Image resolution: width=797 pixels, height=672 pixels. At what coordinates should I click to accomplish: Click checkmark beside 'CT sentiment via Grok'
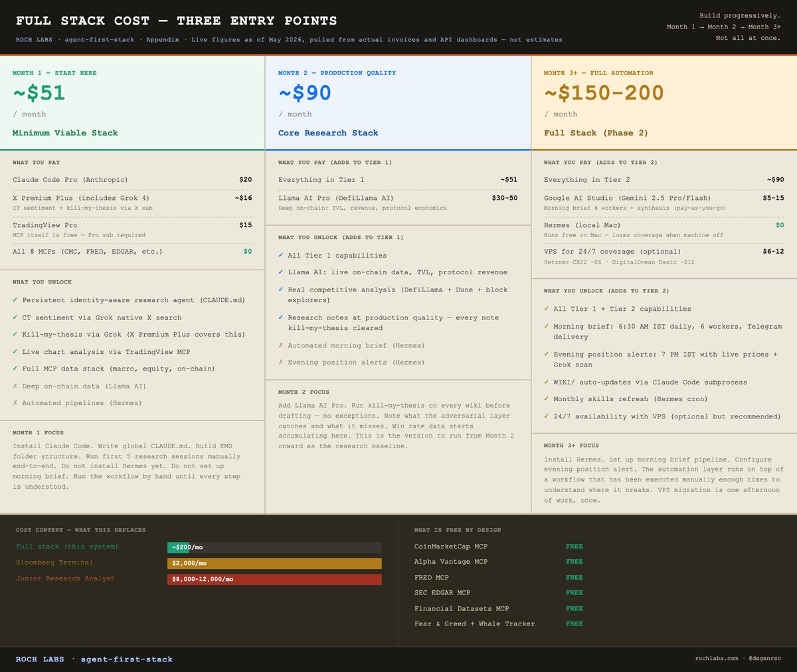click(15, 317)
